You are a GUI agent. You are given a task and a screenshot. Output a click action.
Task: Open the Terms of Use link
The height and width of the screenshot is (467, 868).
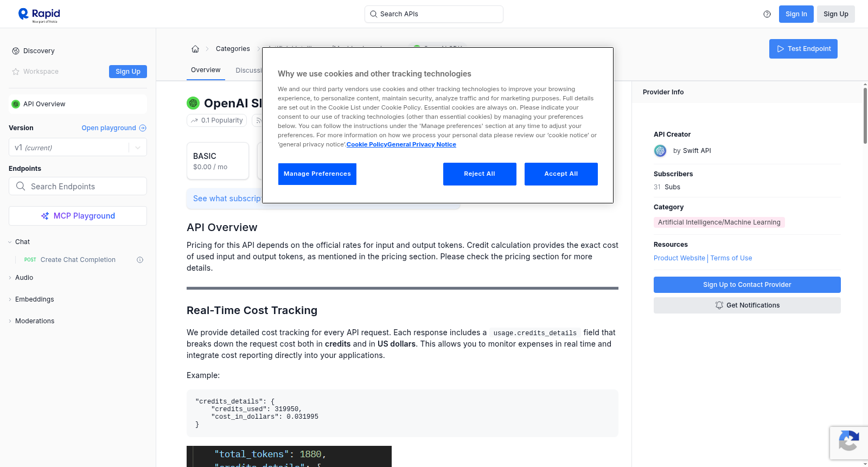pos(731,258)
